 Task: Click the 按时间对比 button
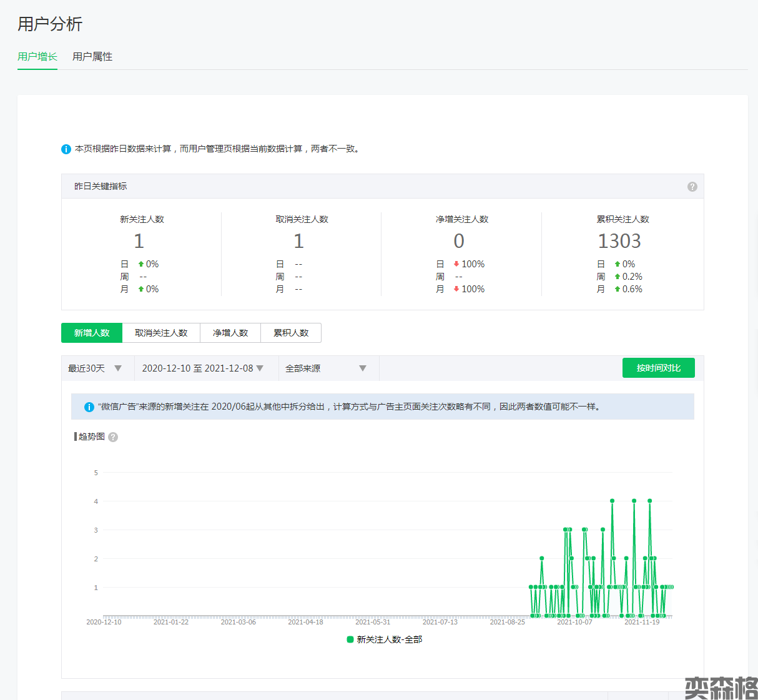tap(658, 368)
